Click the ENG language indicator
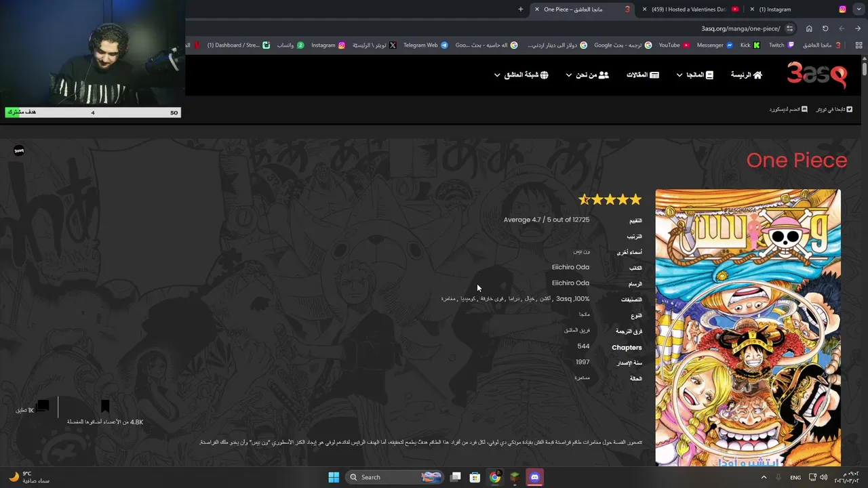Screen dimensions: 868x488 pyautogui.click(x=795, y=477)
